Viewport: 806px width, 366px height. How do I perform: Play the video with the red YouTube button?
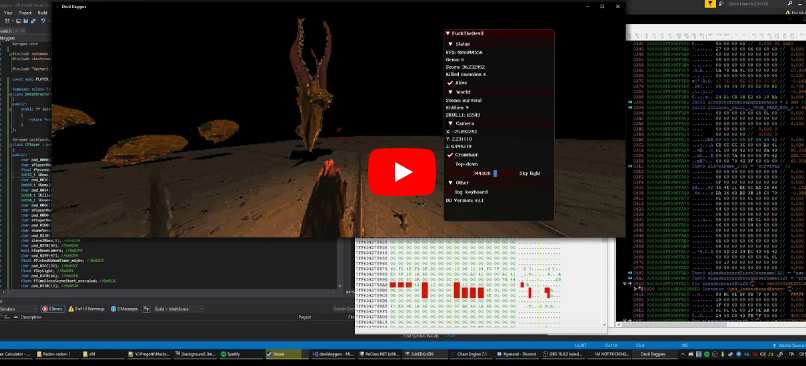402,172
